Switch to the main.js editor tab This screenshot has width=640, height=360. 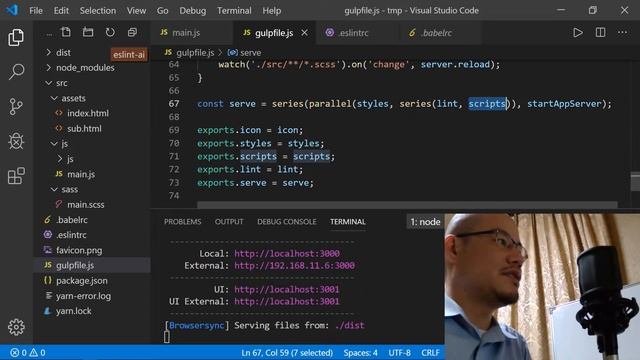pos(192,33)
